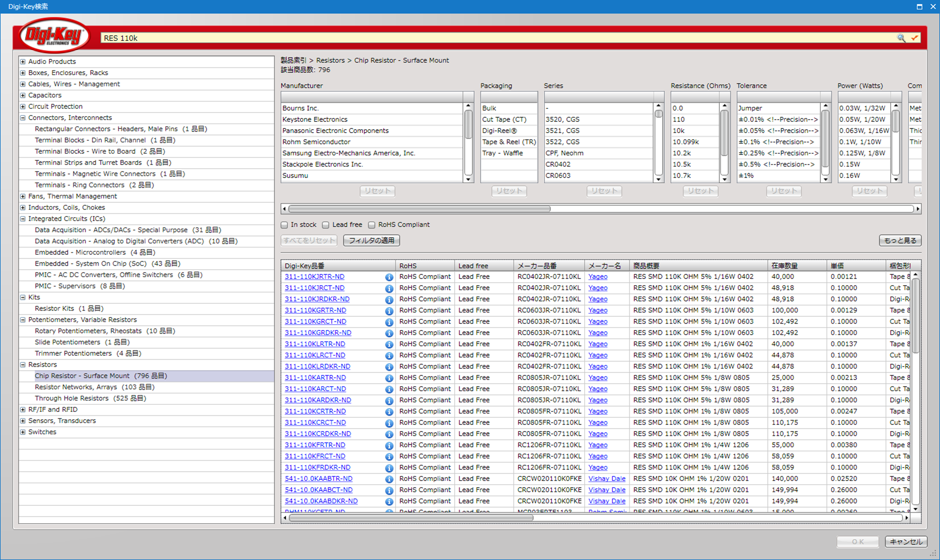Open info icon for 311-110KGRTR-ND

pyautogui.click(x=389, y=311)
